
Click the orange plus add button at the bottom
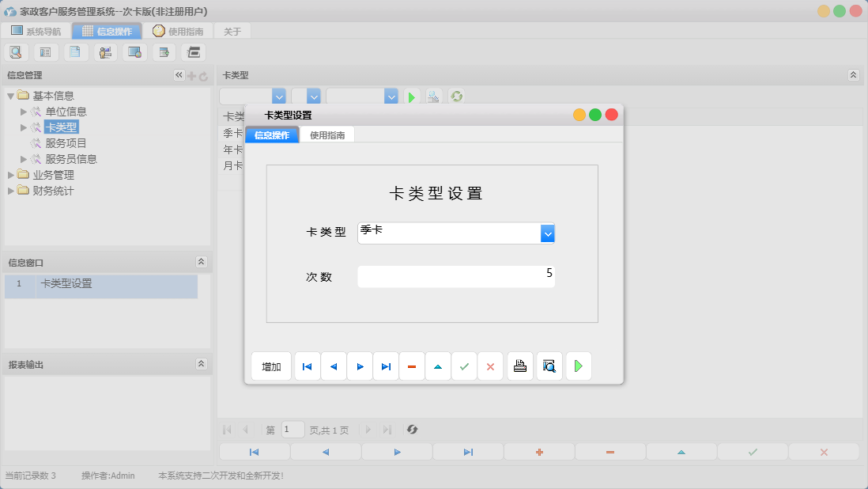[538, 453]
